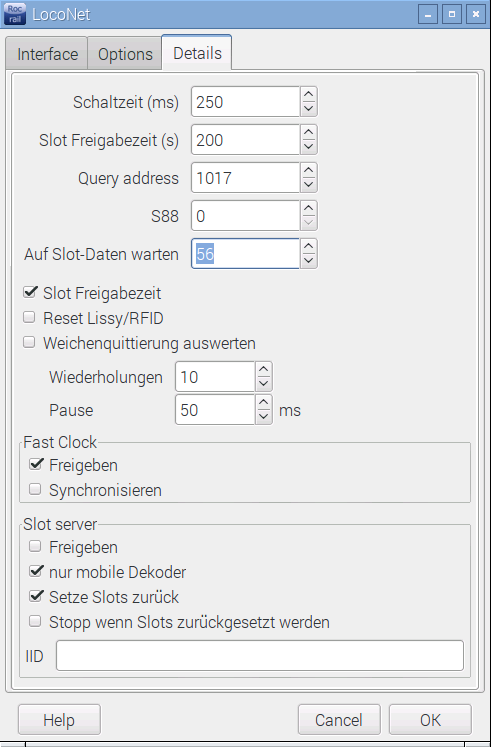Click the Rocrail app icon in title bar
The image size is (491, 747).
(15, 14)
